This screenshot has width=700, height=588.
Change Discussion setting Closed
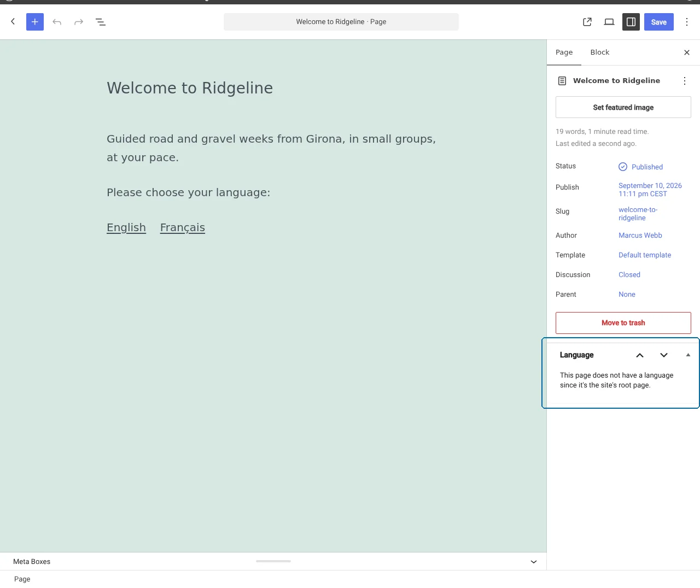pos(629,275)
